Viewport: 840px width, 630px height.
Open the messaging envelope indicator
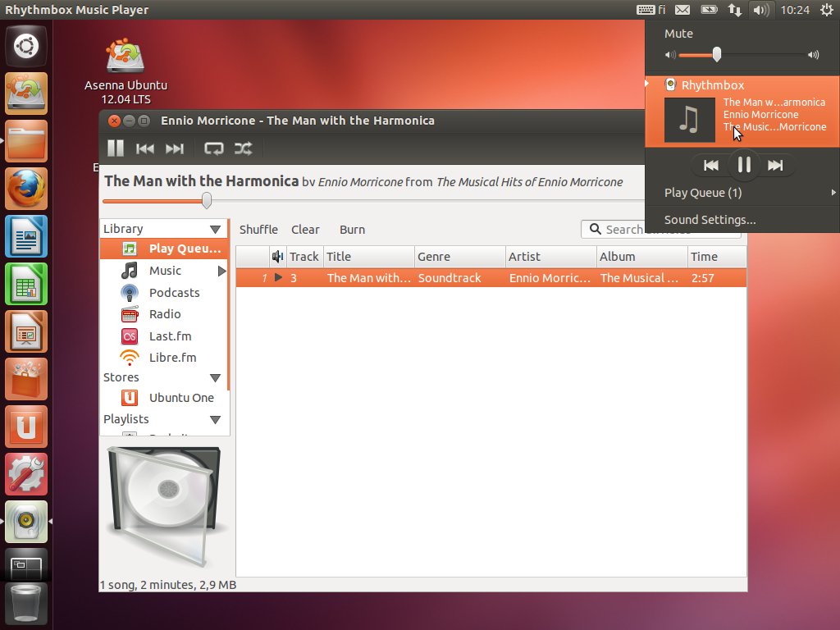click(x=682, y=10)
